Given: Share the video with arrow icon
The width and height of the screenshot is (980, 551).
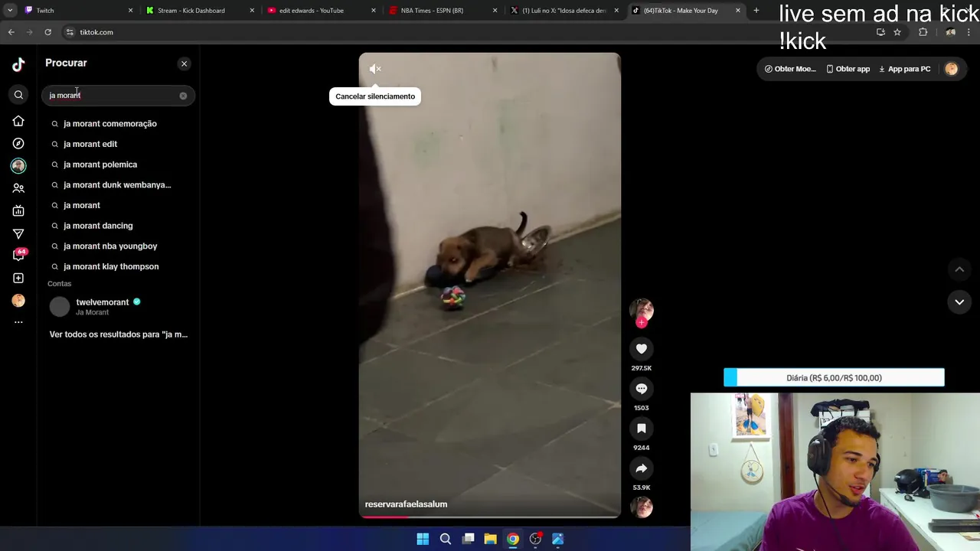Looking at the screenshot, I should [642, 468].
